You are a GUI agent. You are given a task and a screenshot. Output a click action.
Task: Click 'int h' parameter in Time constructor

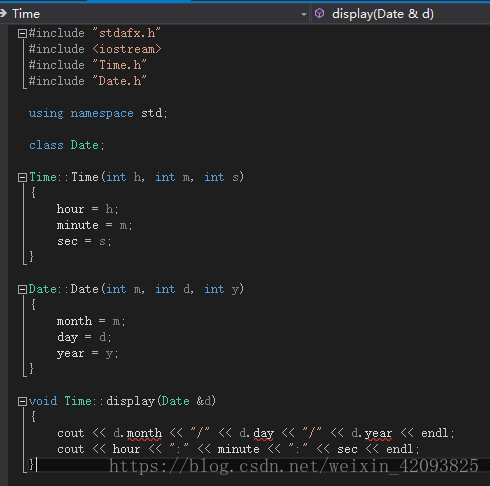tap(124, 177)
